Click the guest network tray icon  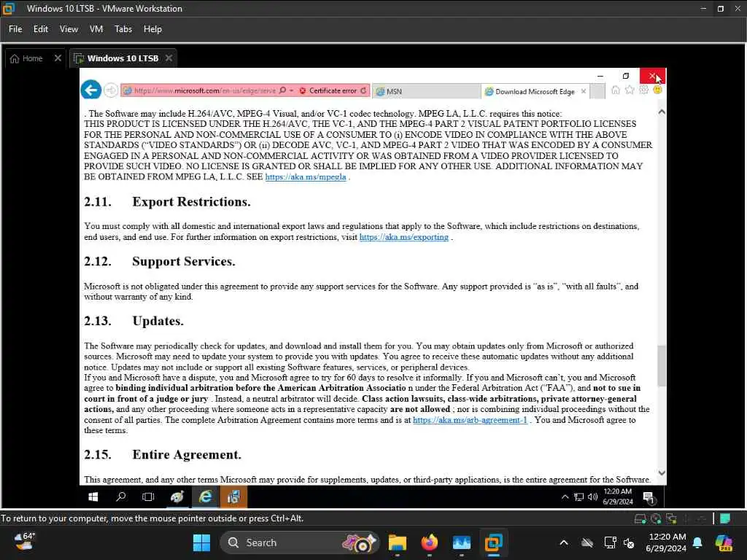click(x=578, y=497)
